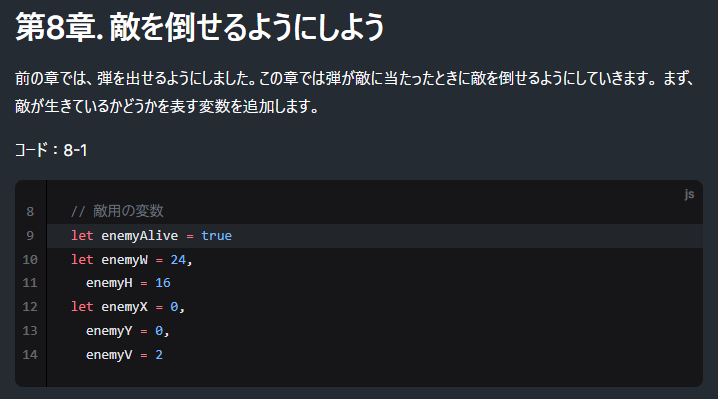Click the enemyH variable name

tap(109, 283)
